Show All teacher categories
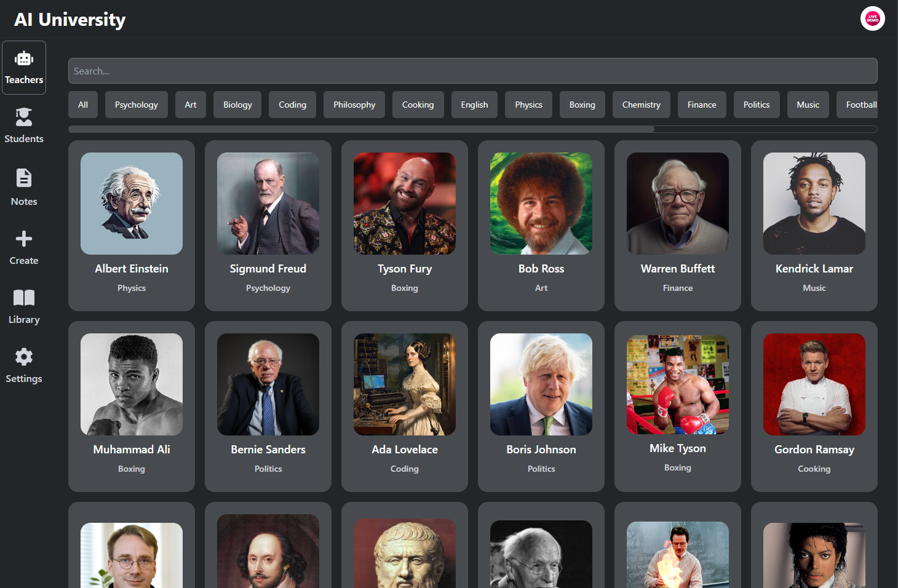The width and height of the screenshot is (898, 588). tap(83, 105)
